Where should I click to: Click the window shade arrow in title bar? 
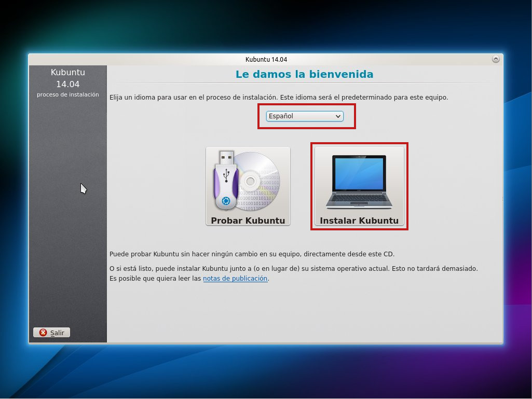pyautogui.click(x=496, y=59)
